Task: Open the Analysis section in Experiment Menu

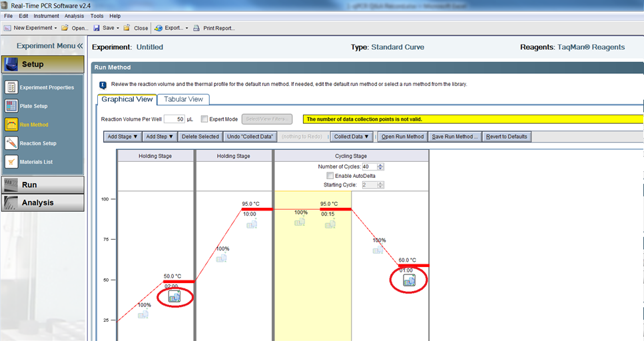Action: [43, 202]
